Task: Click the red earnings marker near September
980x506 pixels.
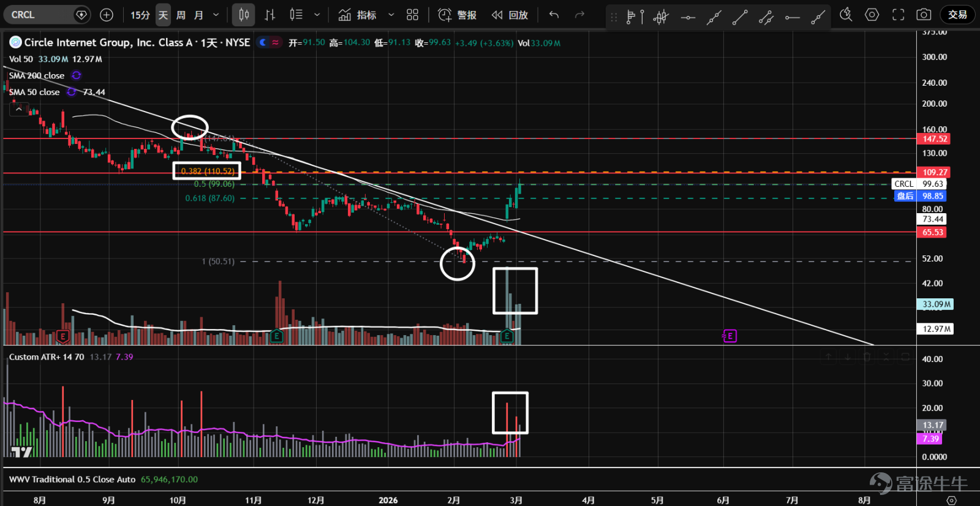Action: coord(62,336)
